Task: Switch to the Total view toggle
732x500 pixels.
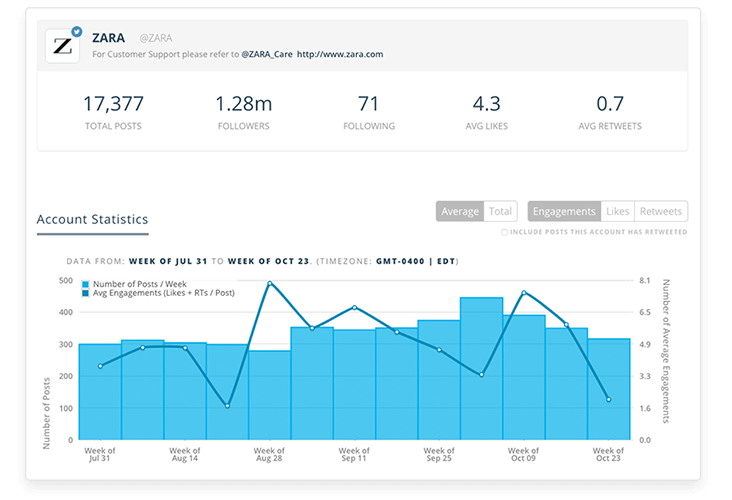Action: click(500, 211)
